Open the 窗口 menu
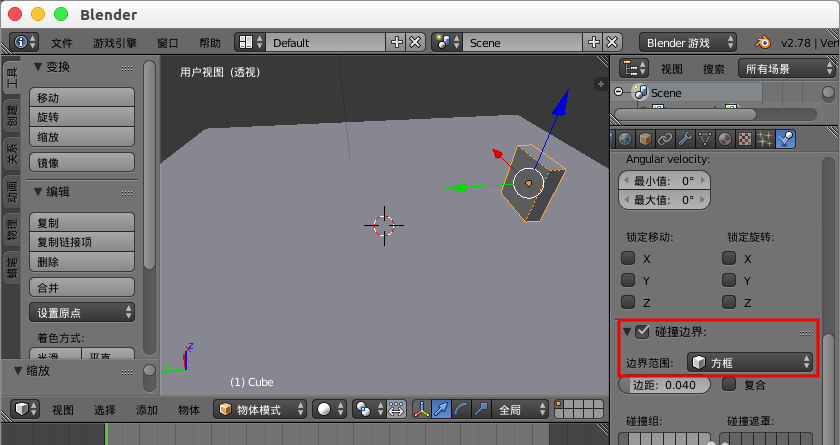Image resolution: width=840 pixels, height=445 pixels. 168,43
